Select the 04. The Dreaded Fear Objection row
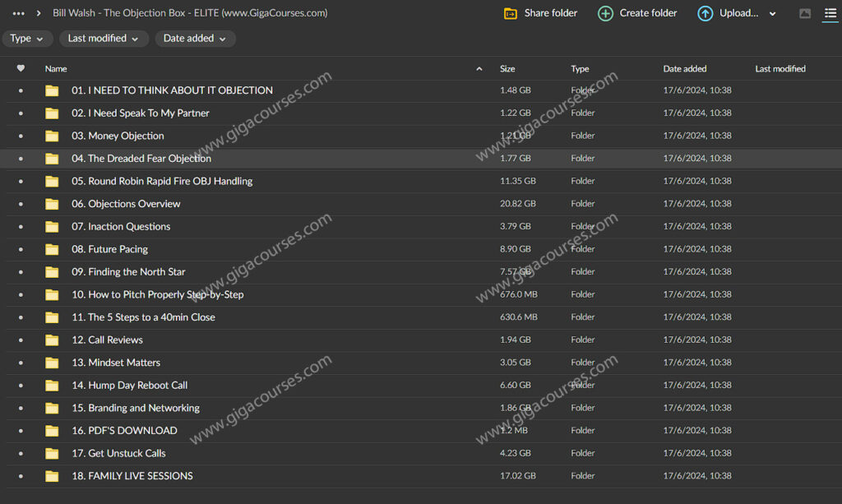Viewport: 842px width, 504px height. click(329, 159)
